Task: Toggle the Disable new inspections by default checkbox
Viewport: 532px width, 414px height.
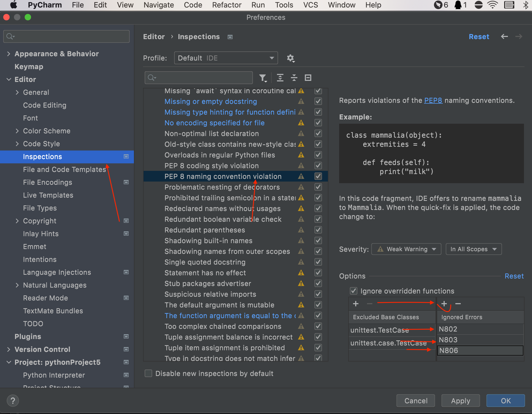Action: click(149, 373)
